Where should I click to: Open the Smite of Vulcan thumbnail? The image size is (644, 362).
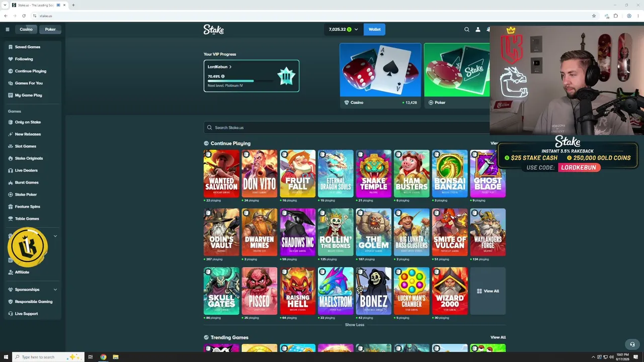click(x=450, y=232)
